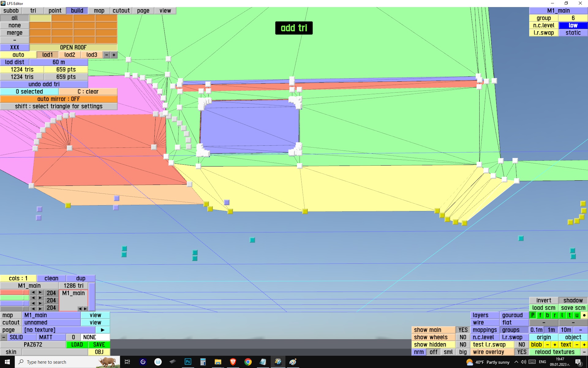588x368 pixels.
Task: Toggle show main YES setting
Action: [x=463, y=330]
